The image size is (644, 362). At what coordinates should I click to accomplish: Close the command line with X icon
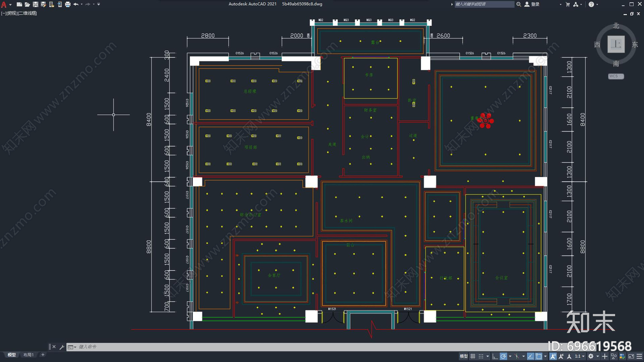[54, 347]
